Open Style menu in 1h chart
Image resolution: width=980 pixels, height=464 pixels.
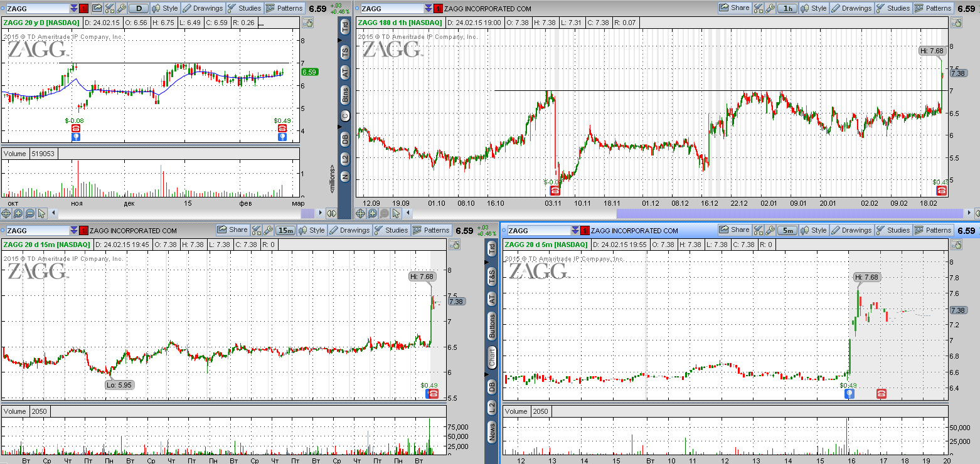814,8
